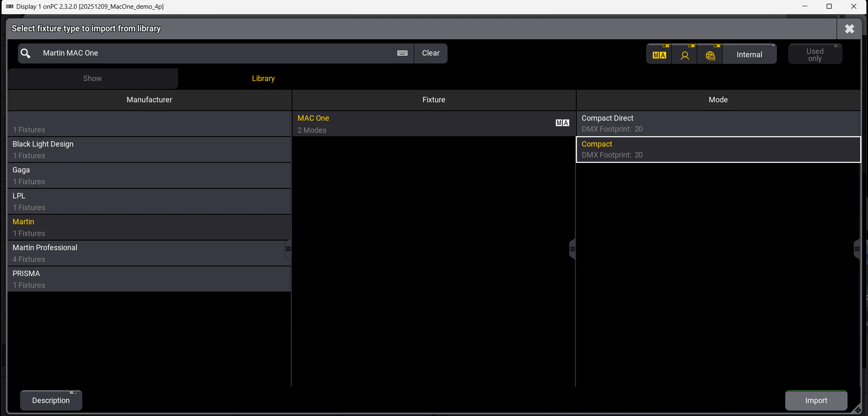Select the unnamed manufacturer with 1 Fixtures
Screen dimensions: 868x416
(x=149, y=124)
